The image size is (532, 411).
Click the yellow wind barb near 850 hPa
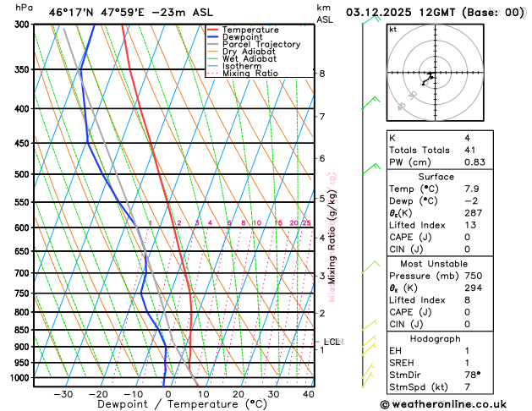[x=368, y=326]
